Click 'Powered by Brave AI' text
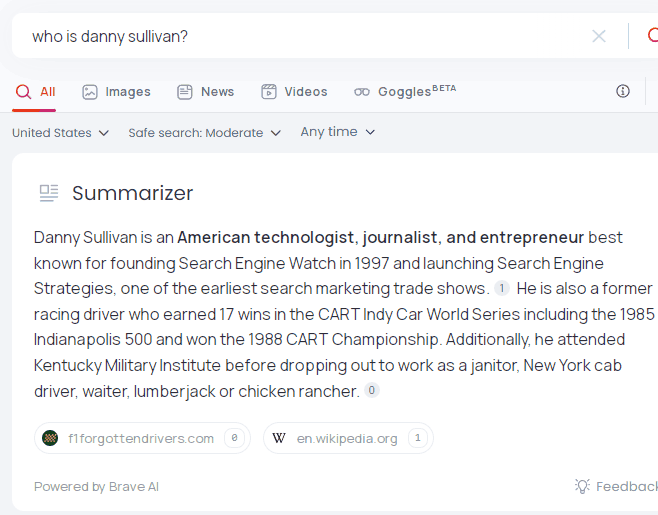 point(97,486)
